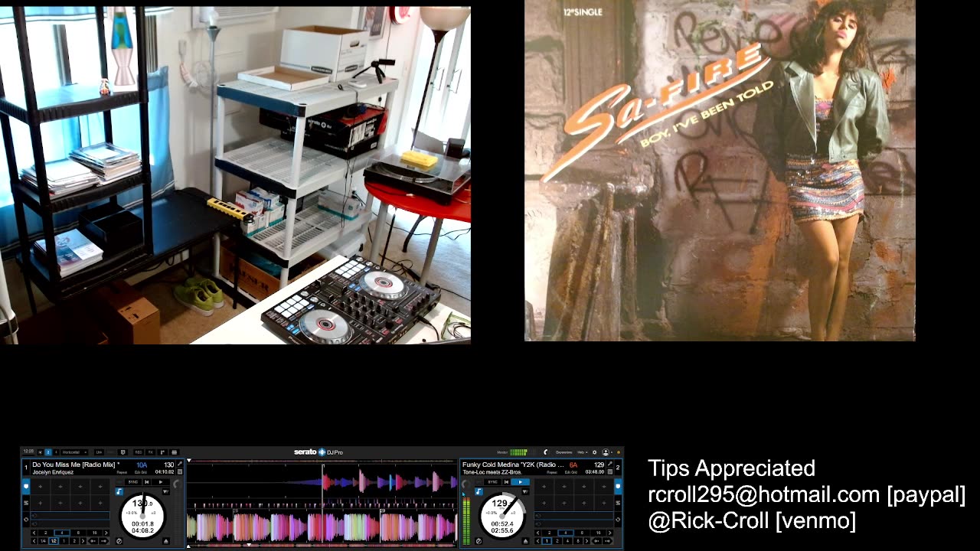Open the deck 1 hot cue tab
The height and width of the screenshot is (551, 980).
click(x=26, y=487)
